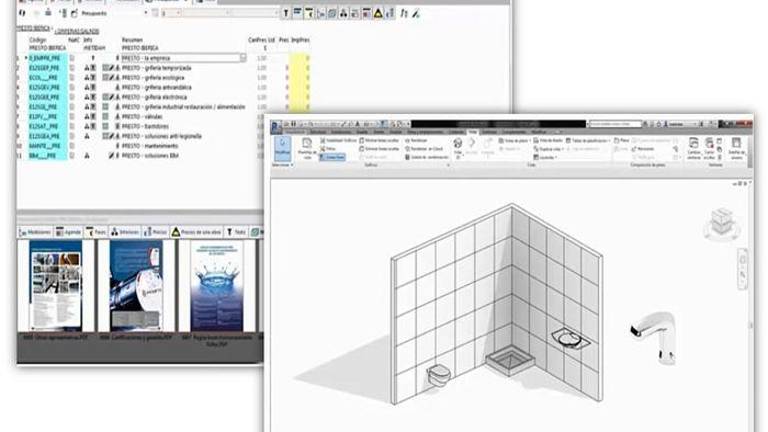Screen dimensions: 768x432
Task: Click the PRESTO IBERICA breadcrumb link
Action: pyautogui.click(x=33, y=28)
